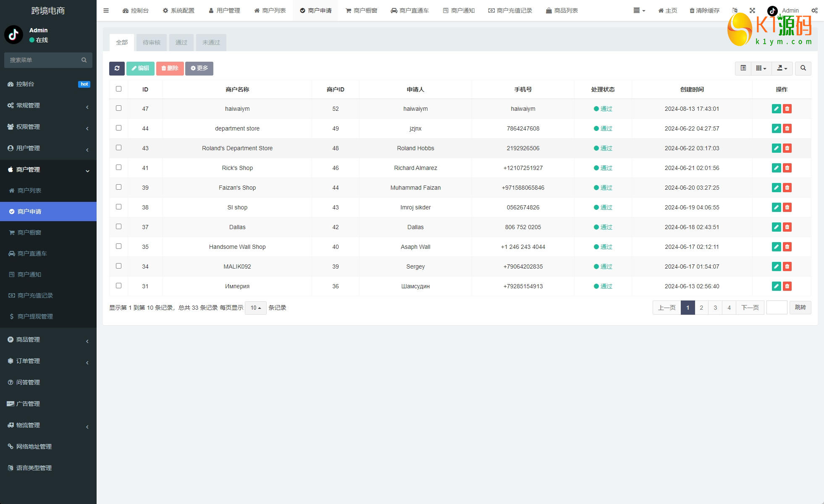The height and width of the screenshot is (504, 824).
Task: Open the columns grid dropdown
Action: pyautogui.click(x=761, y=68)
